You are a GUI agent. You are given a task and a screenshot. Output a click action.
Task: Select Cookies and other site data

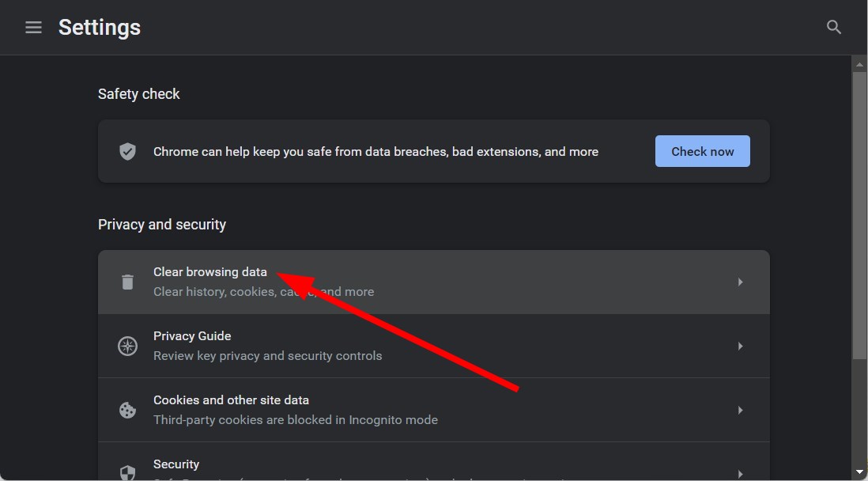pos(231,400)
